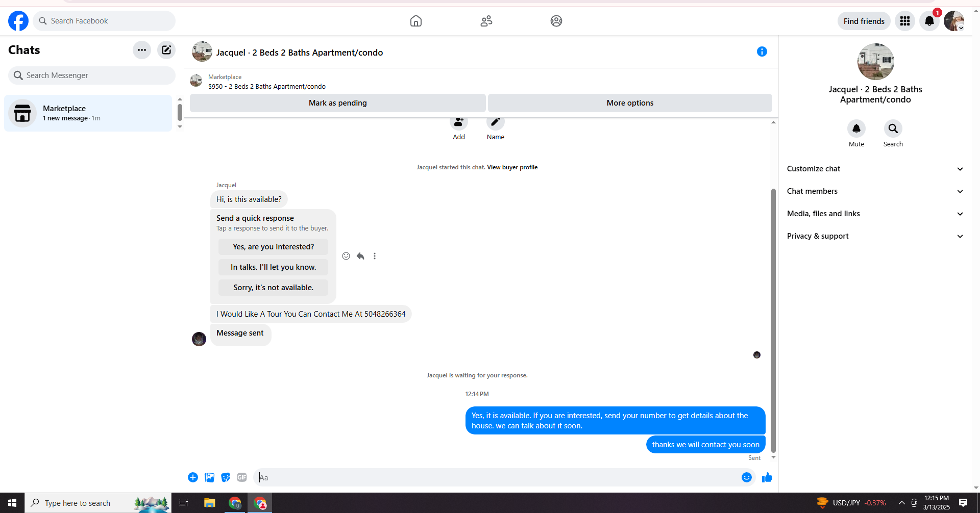Send quick response "In talks. I'll let you know."
This screenshot has width=980, height=513.
tap(274, 267)
